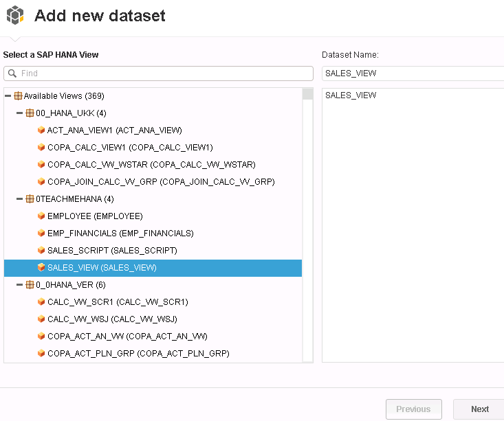Click the view list scrollbar thumb
This screenshot has height=421, width=504.
click(x=307, y=94)
